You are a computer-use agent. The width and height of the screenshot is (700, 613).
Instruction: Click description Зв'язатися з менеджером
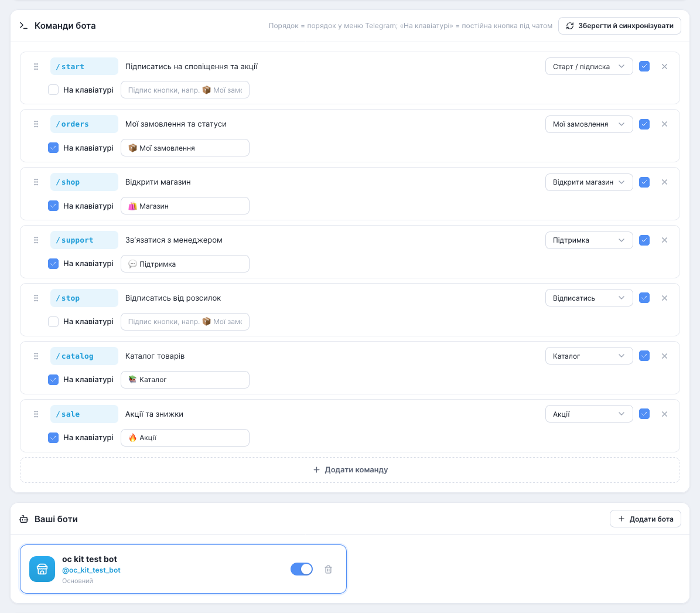pos(173,240)
